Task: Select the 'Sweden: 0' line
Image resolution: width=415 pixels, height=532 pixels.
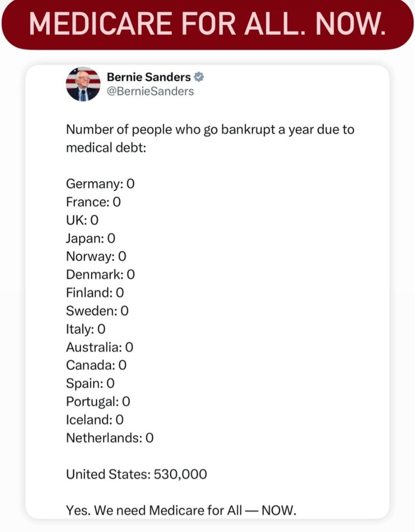Action: point(97,310)
